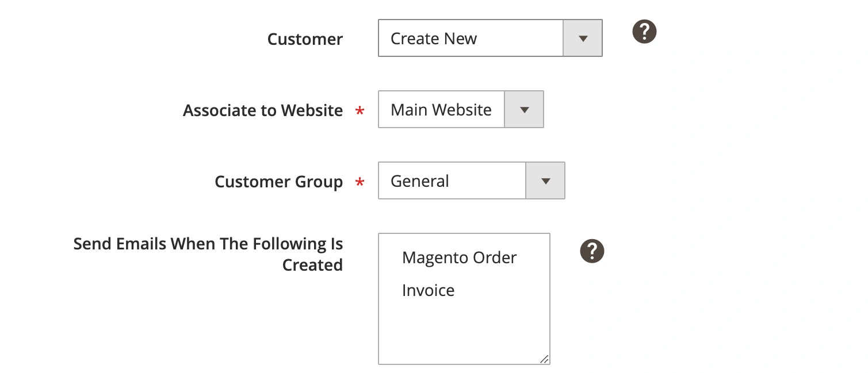Click the Customer field label
868x373 pixels.
pyautogui.click(x=305, y=39)
